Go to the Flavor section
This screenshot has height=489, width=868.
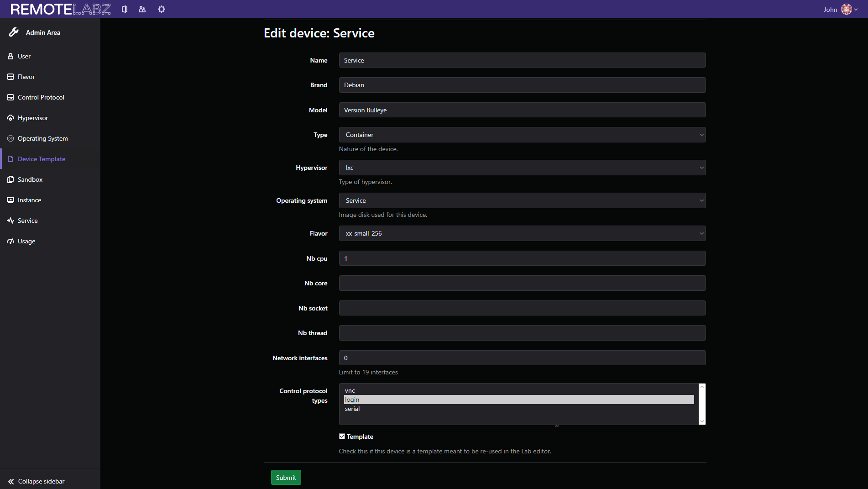26,77
